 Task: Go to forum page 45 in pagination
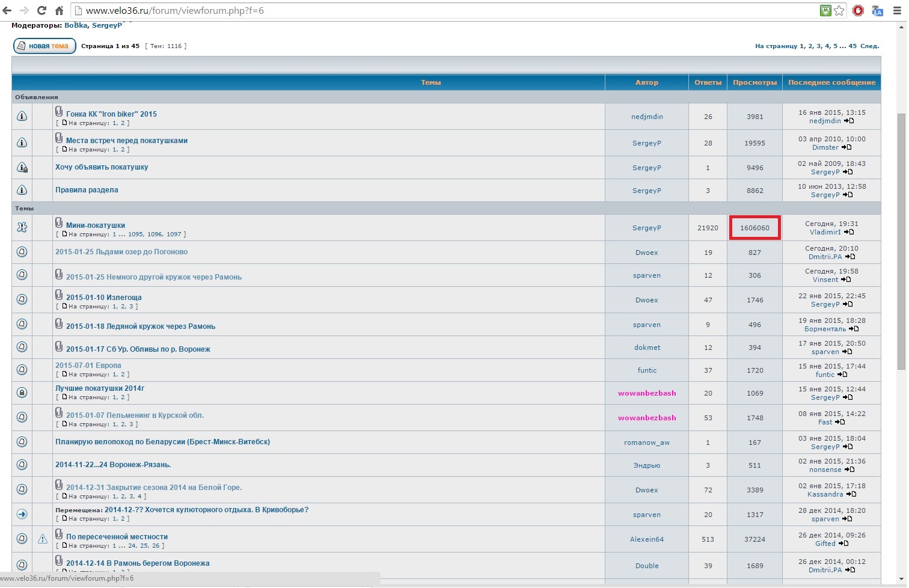click(852, 46)
